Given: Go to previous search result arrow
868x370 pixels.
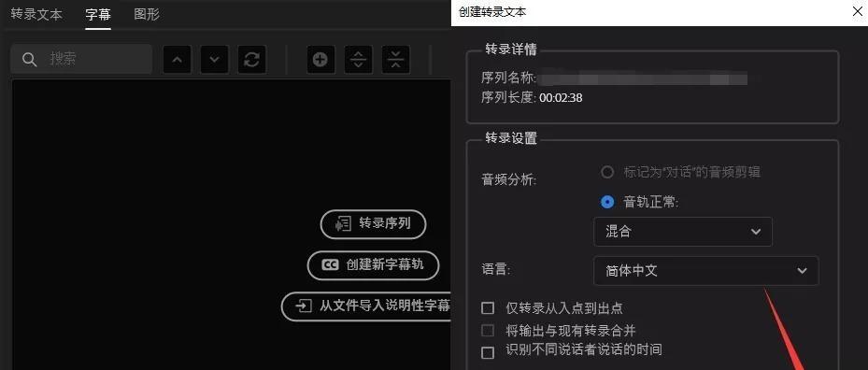Looking at the screenshot, I should pos(178,59).
